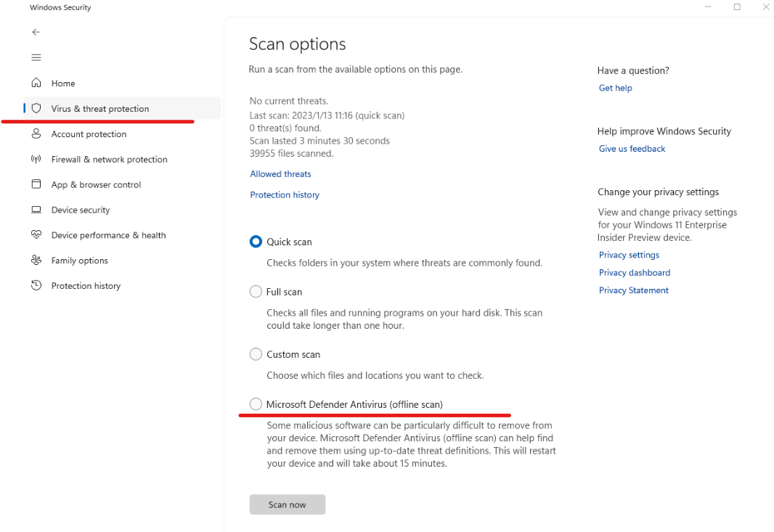Click the Virus & threat protection shield icon

click(x=36, y=108)
